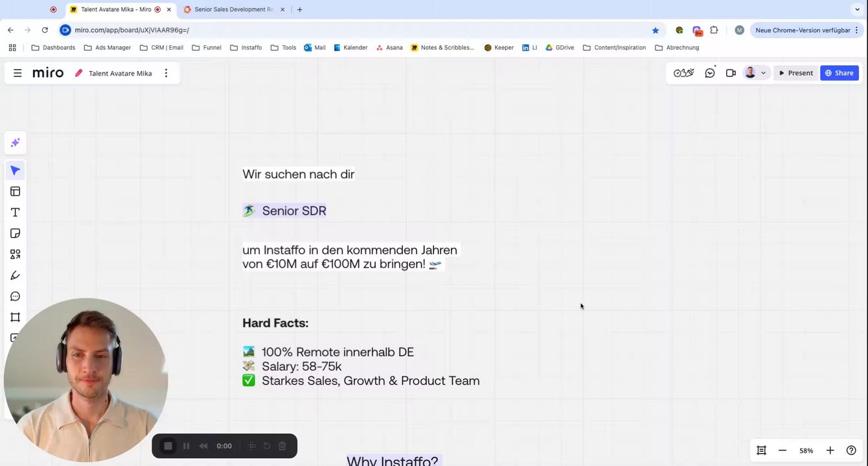The width and height of the screenshot is (868, 466).
Task: Open the Ads Manager bookmark folder
Action: click(108, 47)
